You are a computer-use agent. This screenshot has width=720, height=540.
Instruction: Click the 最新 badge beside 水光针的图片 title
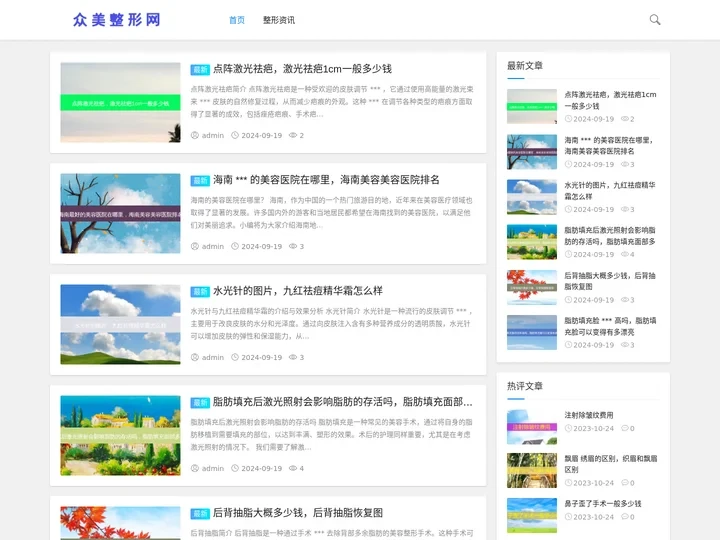point(200,292)
